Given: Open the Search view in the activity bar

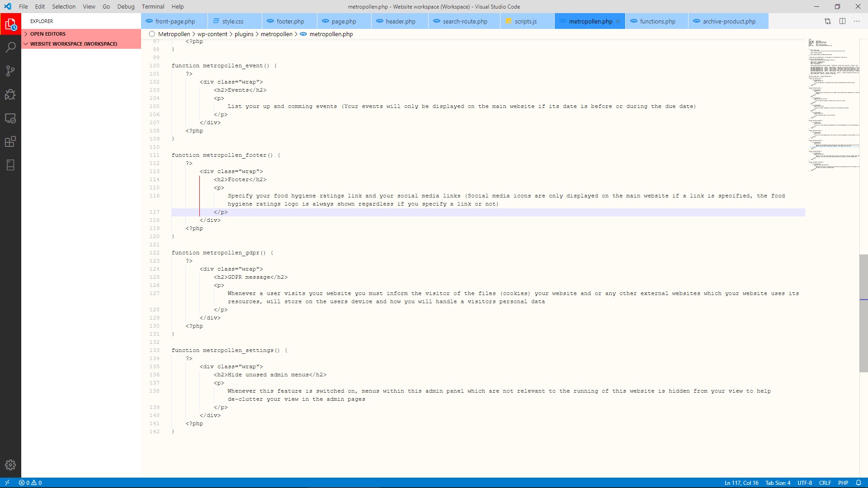Looking at the screenshot, I should coord(10,47).
